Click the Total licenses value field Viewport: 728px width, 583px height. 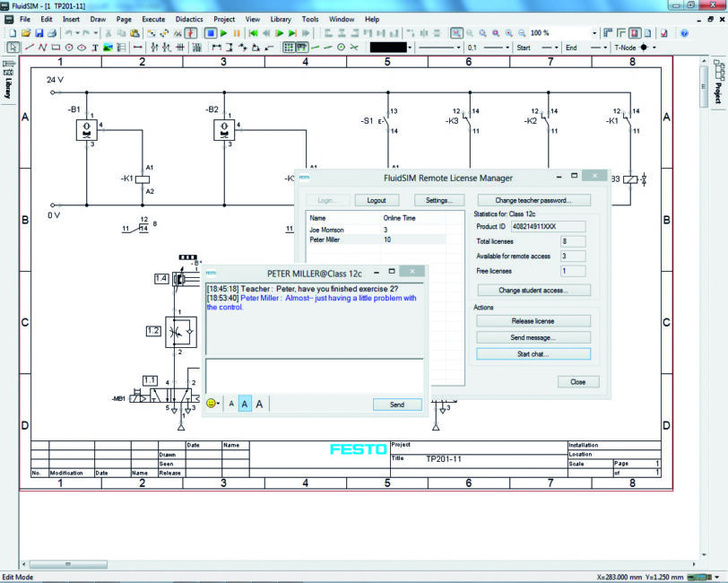click(x=574, y=241)
